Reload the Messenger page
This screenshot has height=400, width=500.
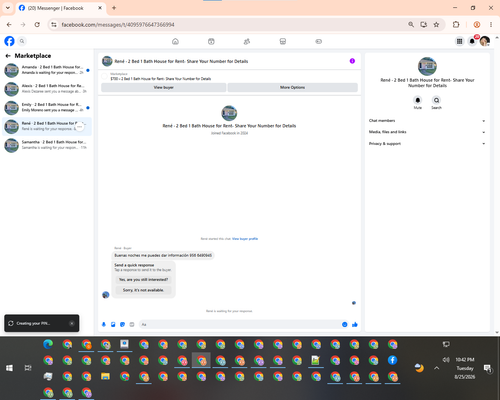pyautogui.click(x=37, y=24)
